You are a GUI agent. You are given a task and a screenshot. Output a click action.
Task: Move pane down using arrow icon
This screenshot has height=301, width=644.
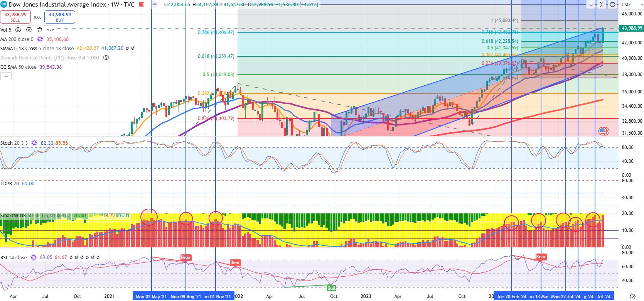point(591,5)
